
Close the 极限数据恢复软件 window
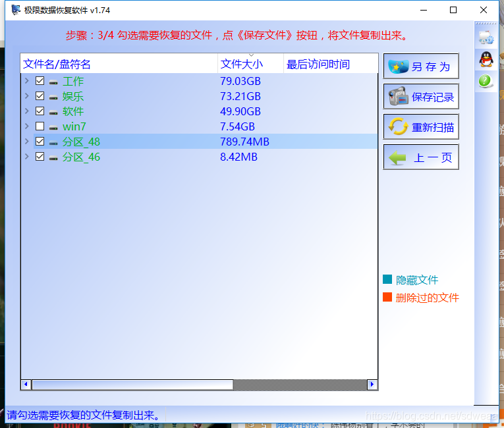484,10
